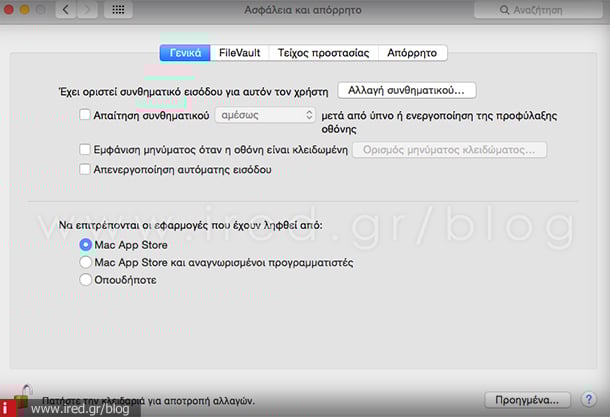This screenshot has width=610, height=417.
Task: Check Απενεργοποίηση αυτόματης εισόδου option
Action: pos(85,170)
